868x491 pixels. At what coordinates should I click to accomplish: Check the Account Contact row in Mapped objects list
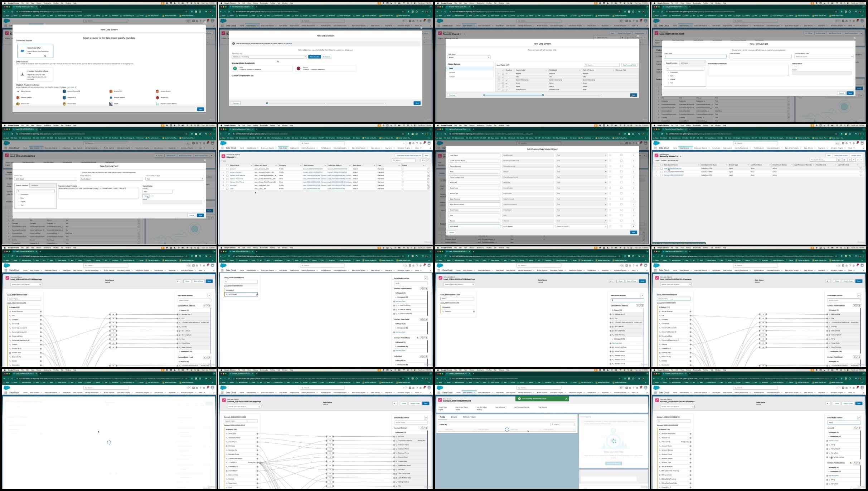[227, 172]
